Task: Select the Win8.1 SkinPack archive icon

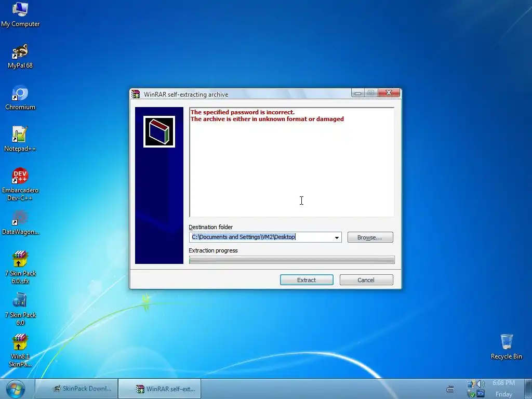Action: pyautogui.click(x=20, y=351)
